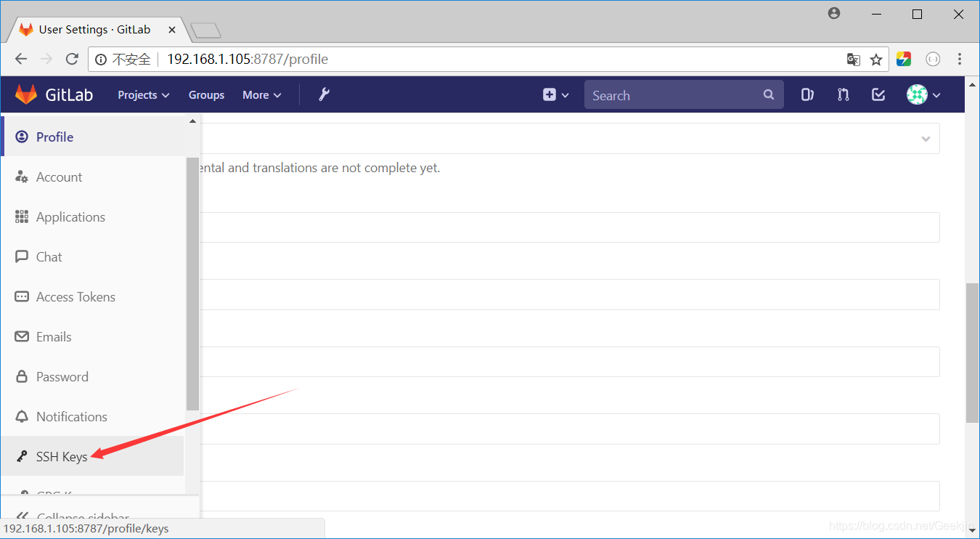Click the page vertical scrollbar
This screenshot has width=980, height=539.
click(x=972, y=352)
